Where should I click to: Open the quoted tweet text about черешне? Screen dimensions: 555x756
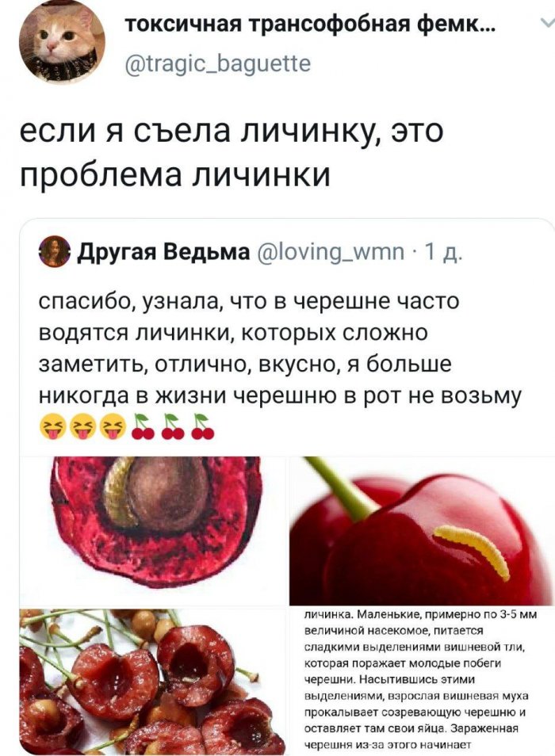[280, 349]
